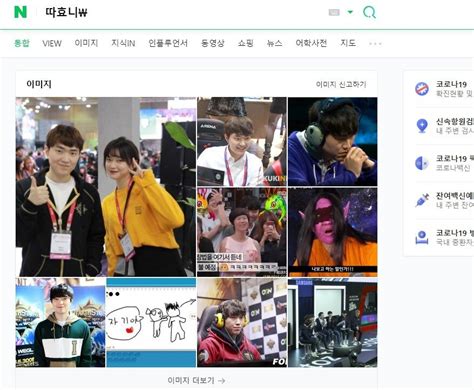Open thumbnail of player in red jacket
This screenshot has height=390, width=474.
(242, 323)
